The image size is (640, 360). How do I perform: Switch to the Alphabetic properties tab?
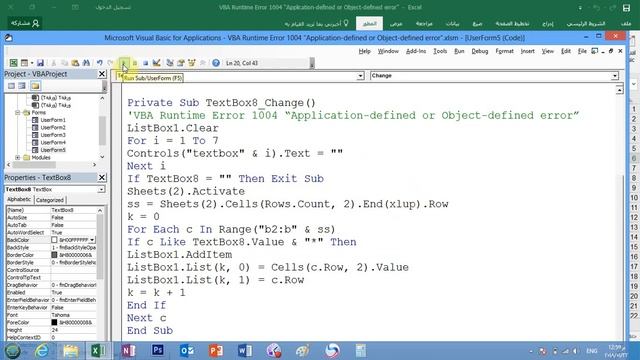coord(19,200)
